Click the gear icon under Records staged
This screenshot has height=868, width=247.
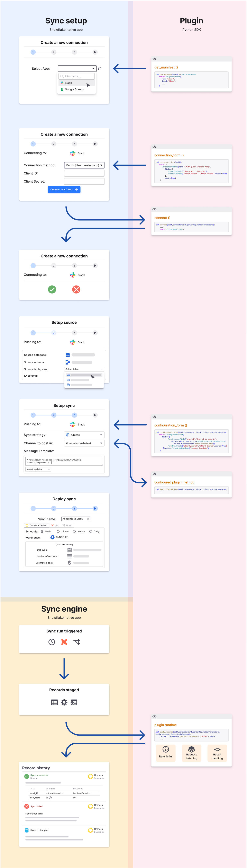tap(64, 703)
